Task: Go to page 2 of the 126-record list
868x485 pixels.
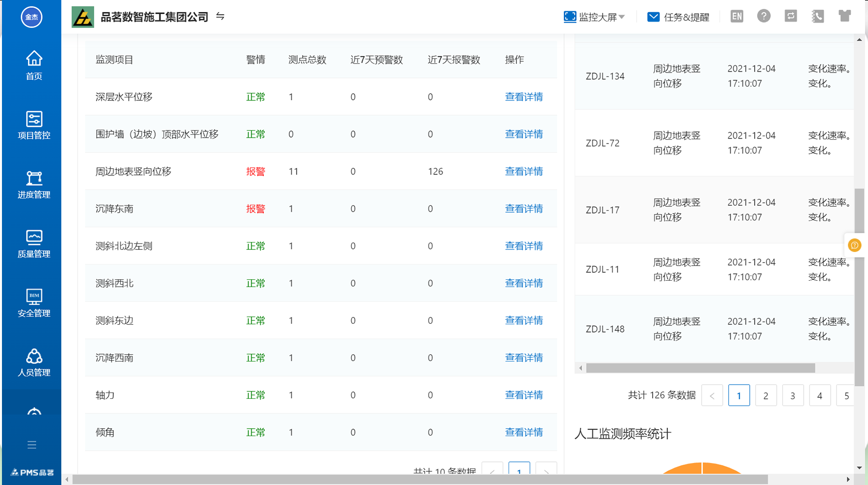Action: (766, 395)
